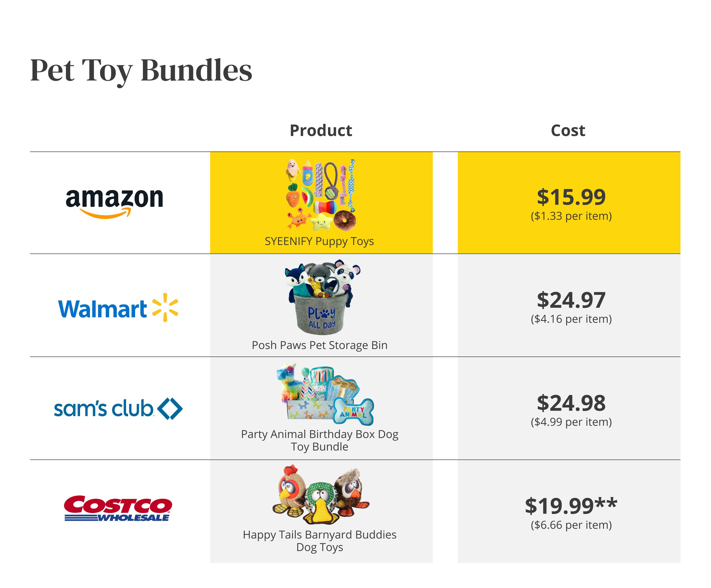Click the Amazon logo

coord(114,202)
